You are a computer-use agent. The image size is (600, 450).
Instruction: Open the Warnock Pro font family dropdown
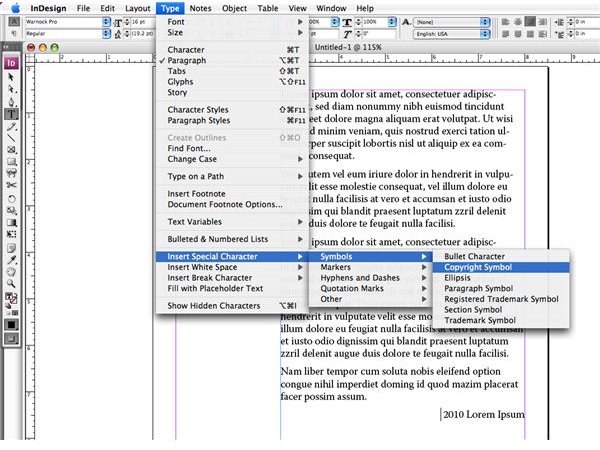(106, 22)
